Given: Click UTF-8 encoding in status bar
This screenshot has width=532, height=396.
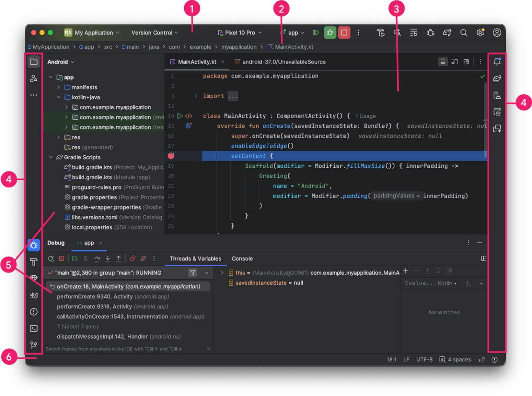Looking at the screenshot, I should coord(424,360).
